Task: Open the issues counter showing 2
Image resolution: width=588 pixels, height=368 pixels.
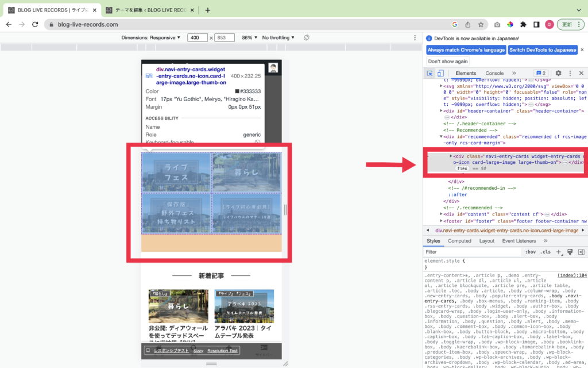Action: pos(541,73)
